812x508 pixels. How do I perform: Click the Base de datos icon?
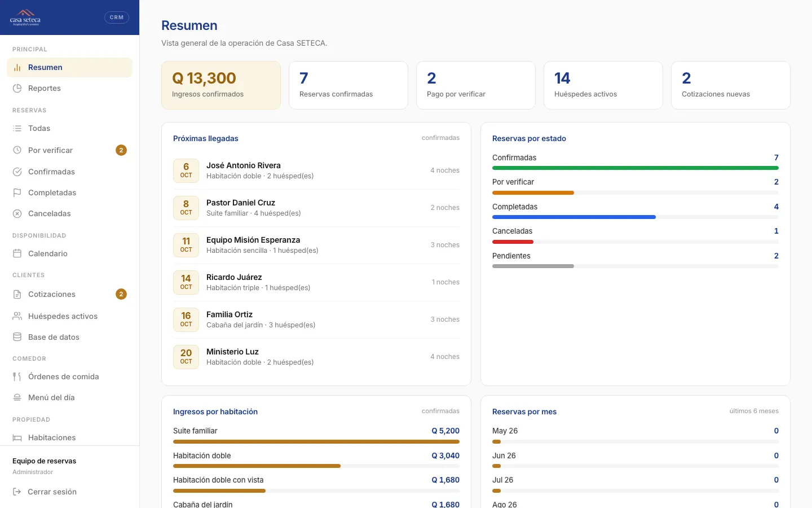17,337
